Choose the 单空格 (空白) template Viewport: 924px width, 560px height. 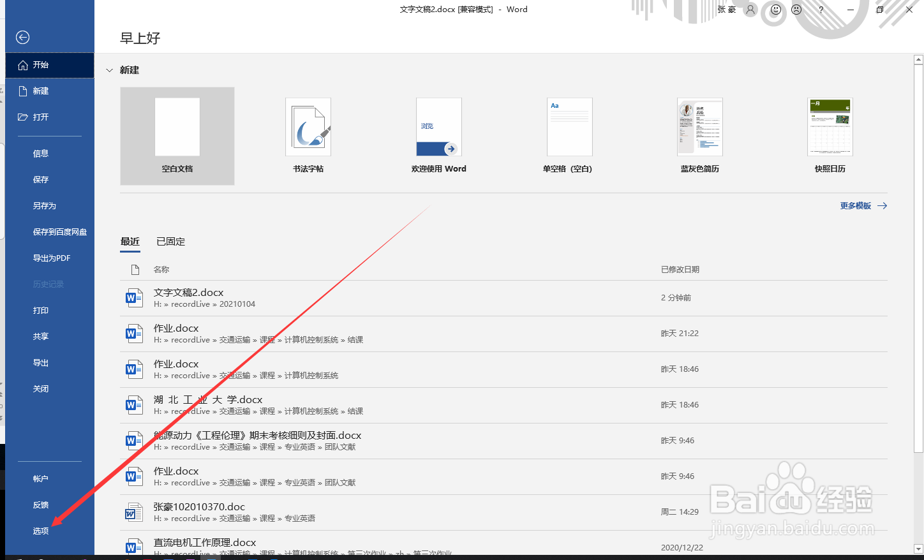coord(568,136)
